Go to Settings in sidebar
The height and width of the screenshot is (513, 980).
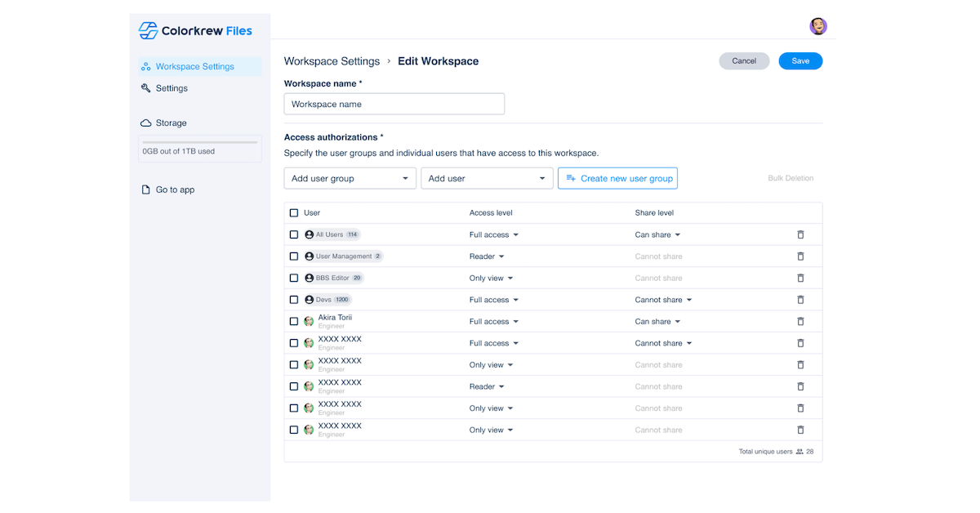click(x=171, y=88)
